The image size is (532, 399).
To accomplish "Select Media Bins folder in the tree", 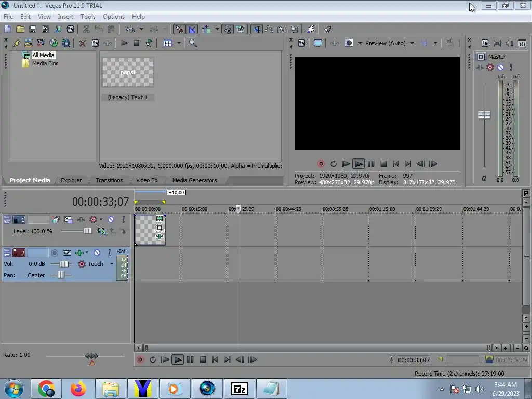I will pos(45,63).
